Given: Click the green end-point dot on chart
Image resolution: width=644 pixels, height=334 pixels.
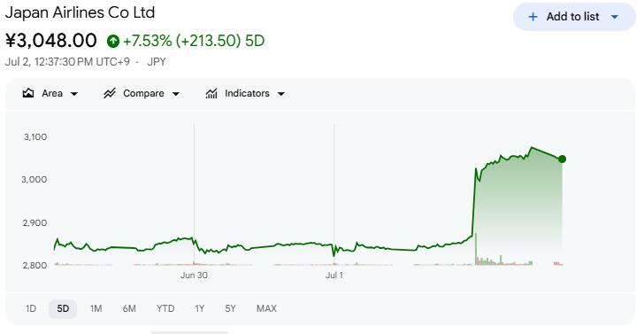Looking at the screenshot, I should point(563,159).
